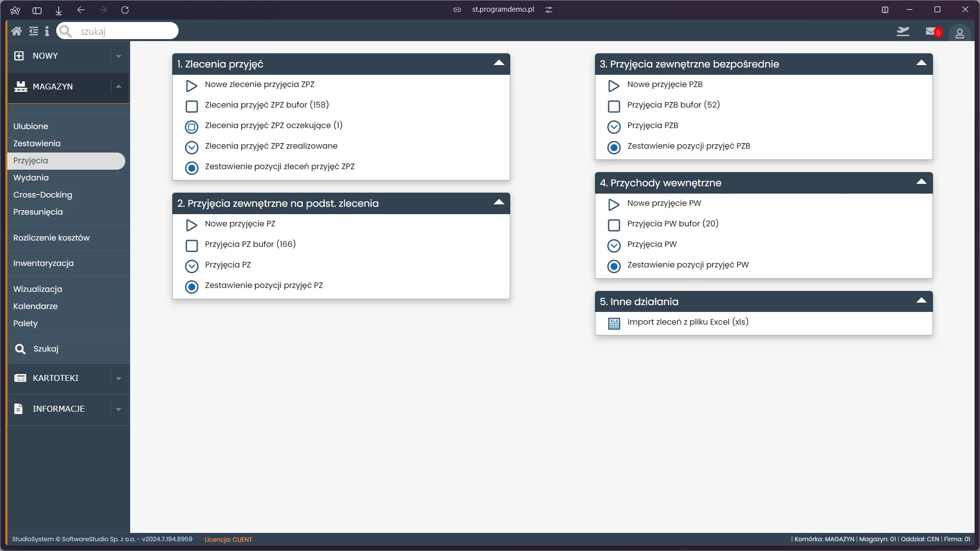The image size is (980, 551).
Task: Click square icon beside Przyjęcia PZB bufor
Action: tap(614, 106)
